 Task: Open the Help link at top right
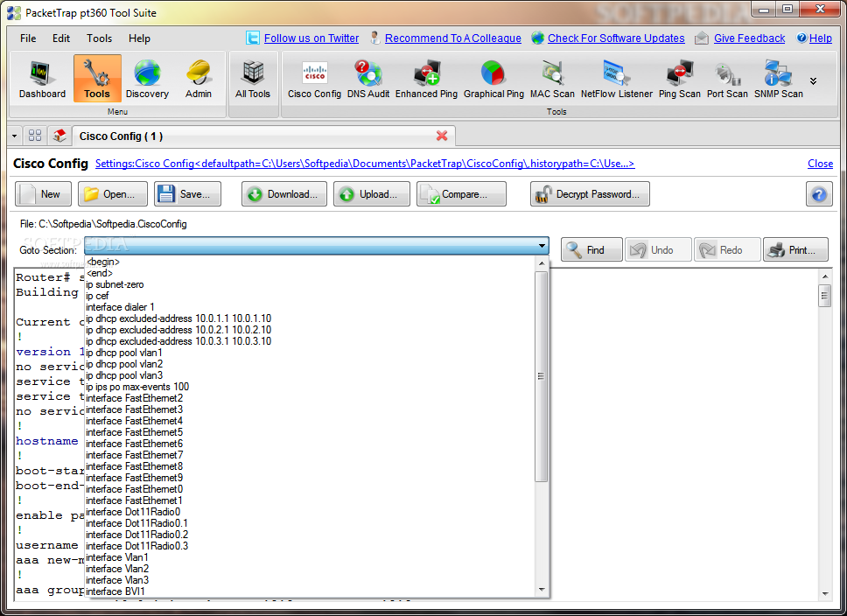[820, 38]
